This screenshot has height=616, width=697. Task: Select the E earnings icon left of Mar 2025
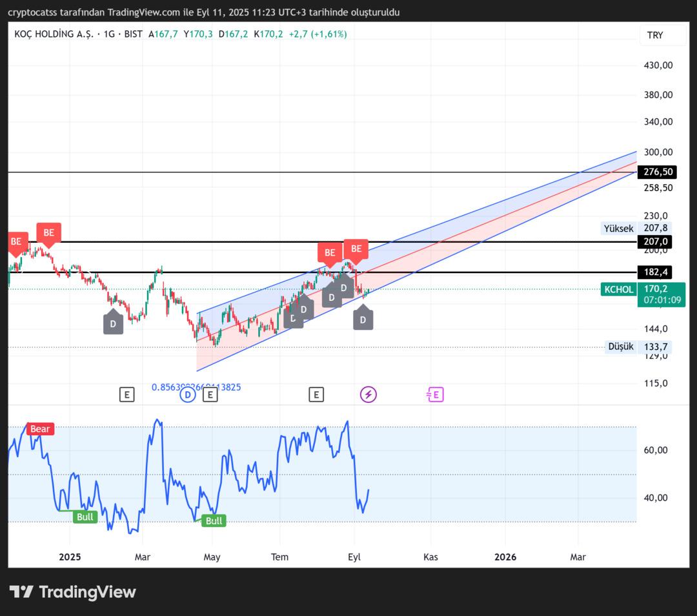coord(126,395)
